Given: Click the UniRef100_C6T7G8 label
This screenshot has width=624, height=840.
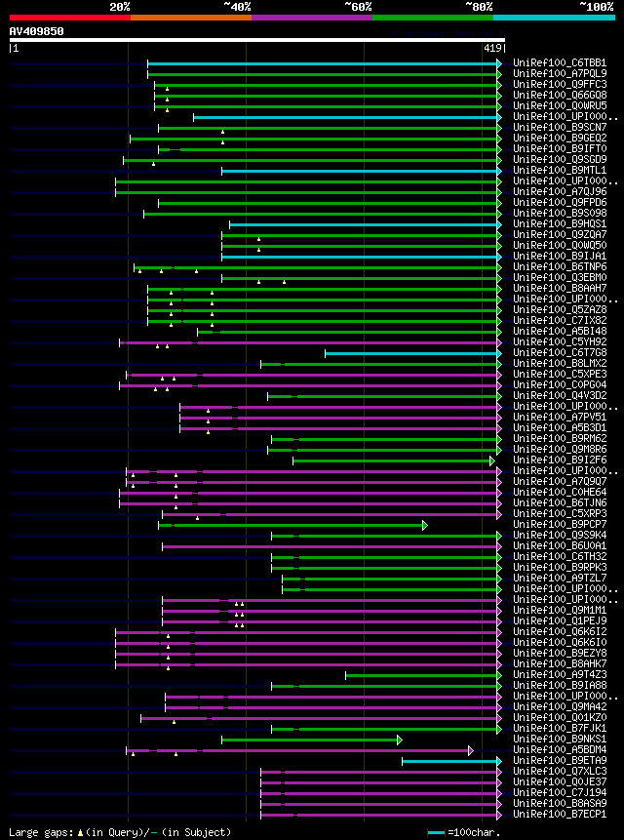Looking at the screenshot, I should tap(560, 352).
